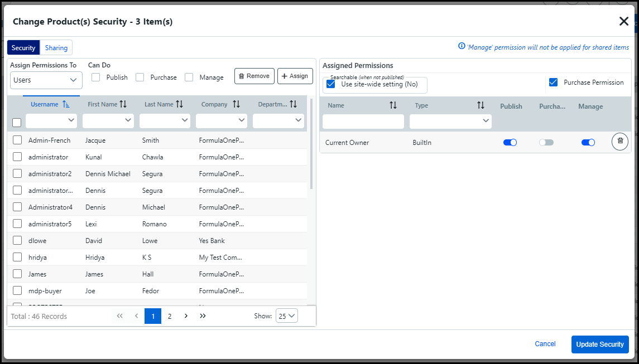Open Assign Permissions To Users dropdown

point(46,80)
